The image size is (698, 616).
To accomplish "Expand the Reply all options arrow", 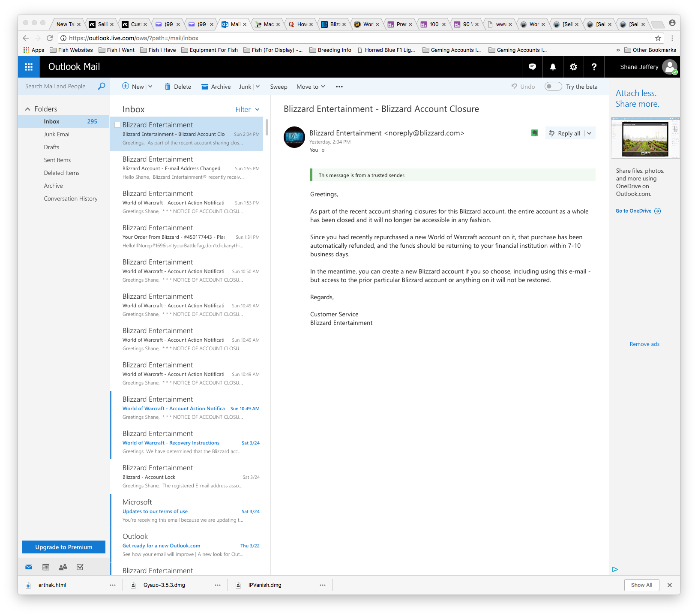I will (589, 133).
